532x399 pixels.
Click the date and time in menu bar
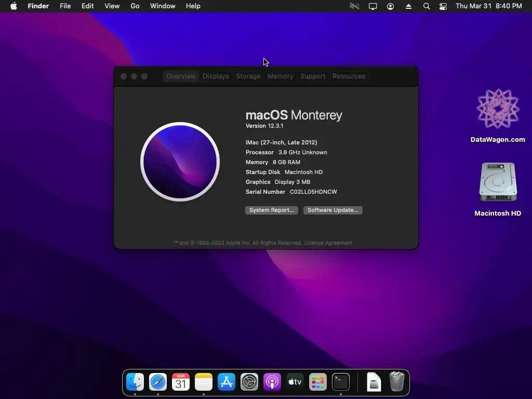pos(488,6)
